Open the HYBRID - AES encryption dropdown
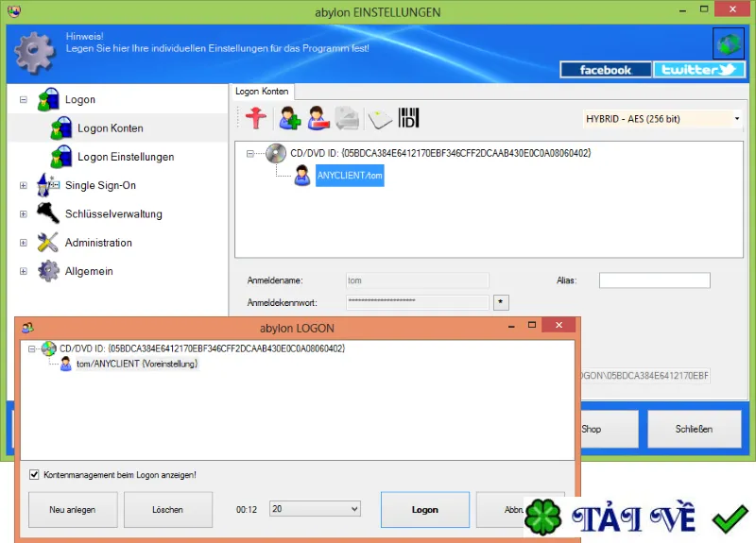Screen dimensions: 756x543 [x=662, y=119]
